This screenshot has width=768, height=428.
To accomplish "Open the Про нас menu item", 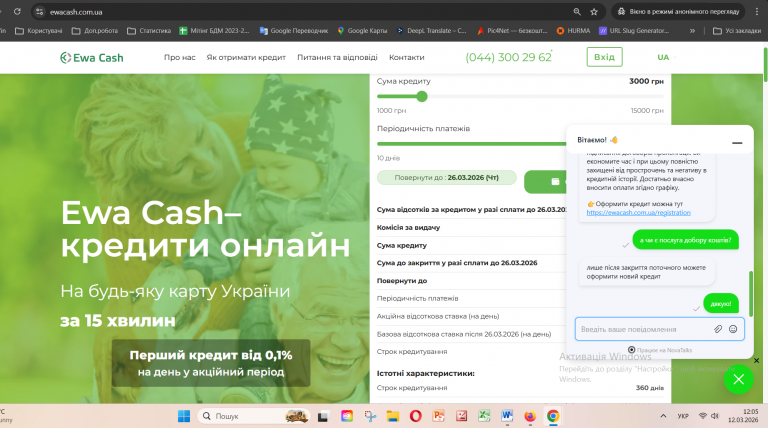I will coord(179,57).
